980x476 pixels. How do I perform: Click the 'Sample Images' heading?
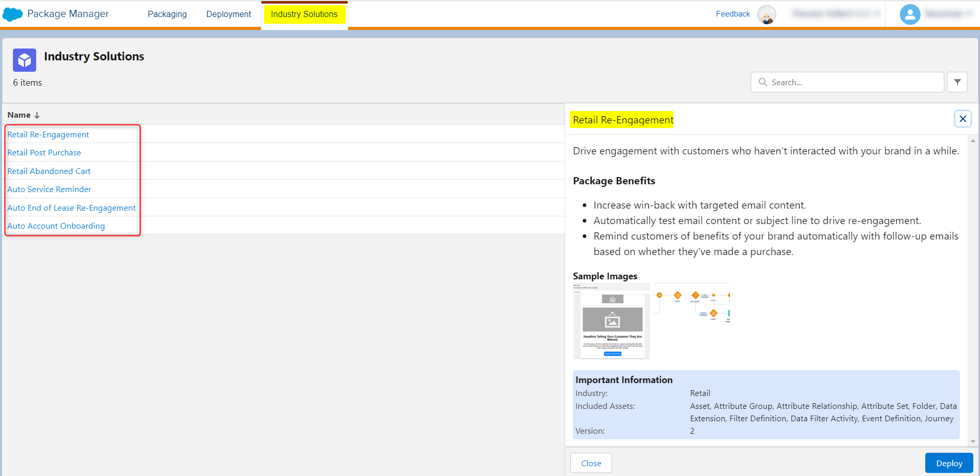tap(605, 276)
